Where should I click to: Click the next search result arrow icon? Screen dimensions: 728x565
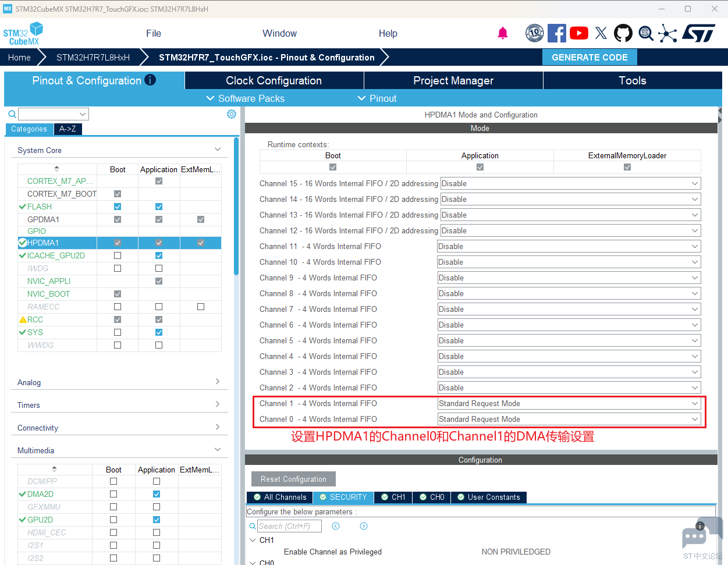[x=364, y=526]
